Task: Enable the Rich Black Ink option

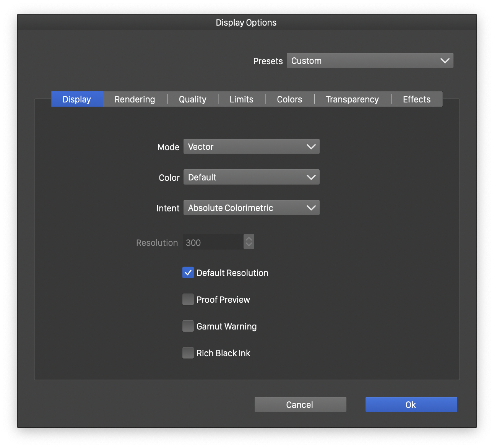Action: click(x=188, y=353)
